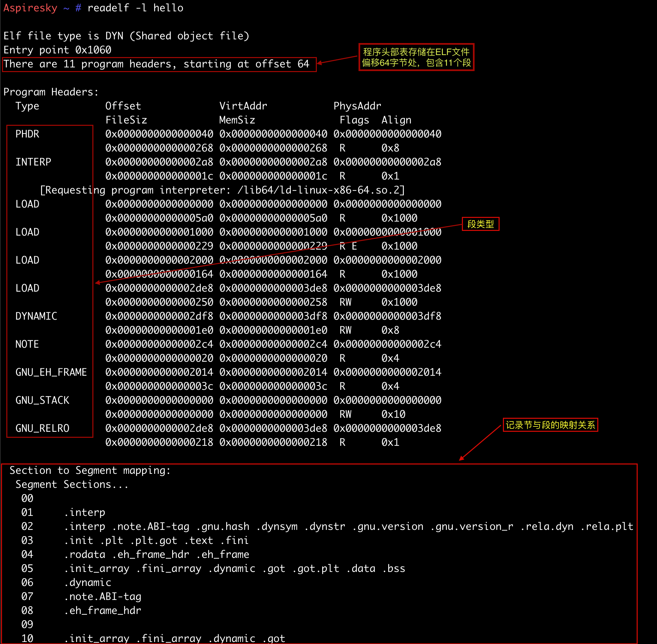The image size is (657, 644).
Task: Click the DYNAMIC VirtAddr ending 3df8
Action: 273,316
